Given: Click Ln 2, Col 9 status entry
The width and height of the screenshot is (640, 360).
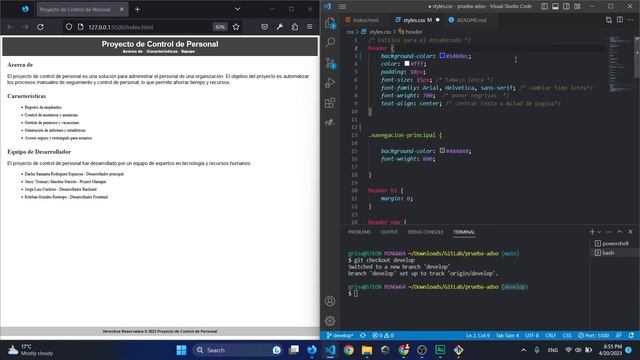Looking at the screenshot, I should click(x=477, y=336).
